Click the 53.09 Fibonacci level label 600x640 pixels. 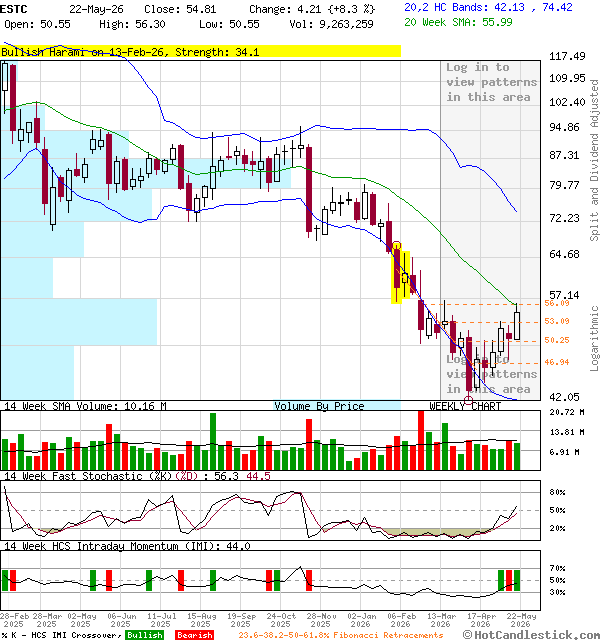coord(557,321)
